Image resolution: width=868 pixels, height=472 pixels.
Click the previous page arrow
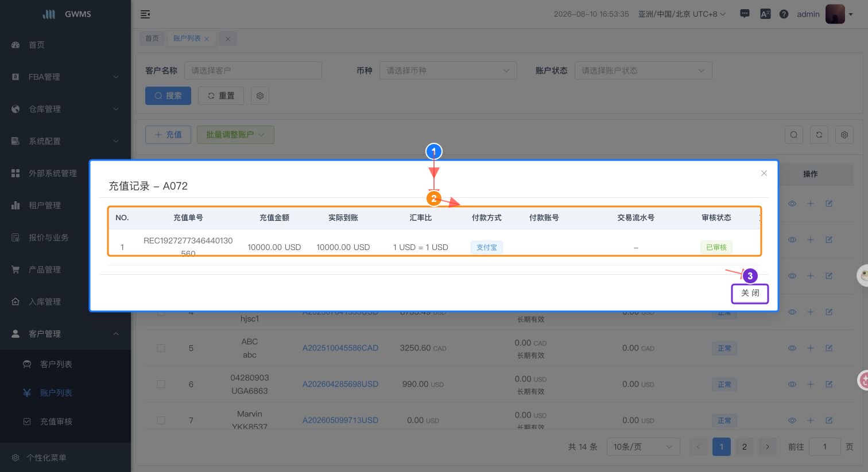(x=699, y=447)
